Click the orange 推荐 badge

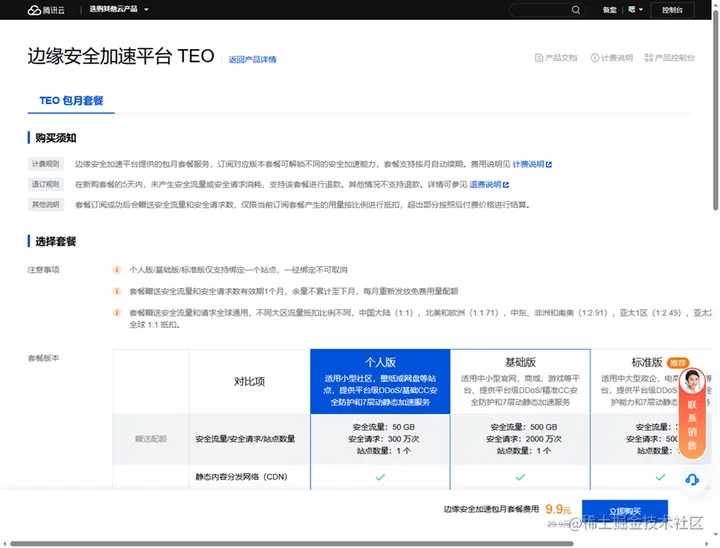coord(677,363)
